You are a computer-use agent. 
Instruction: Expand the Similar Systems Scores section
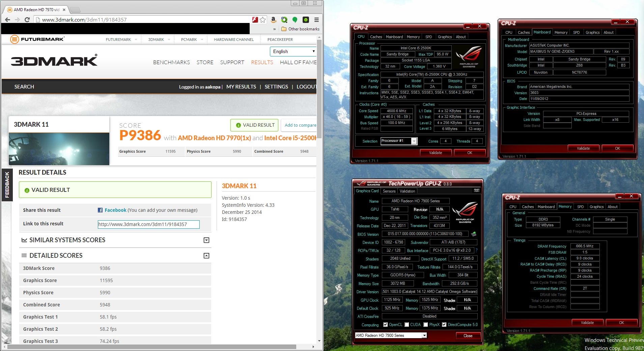[x=206, y=240]
